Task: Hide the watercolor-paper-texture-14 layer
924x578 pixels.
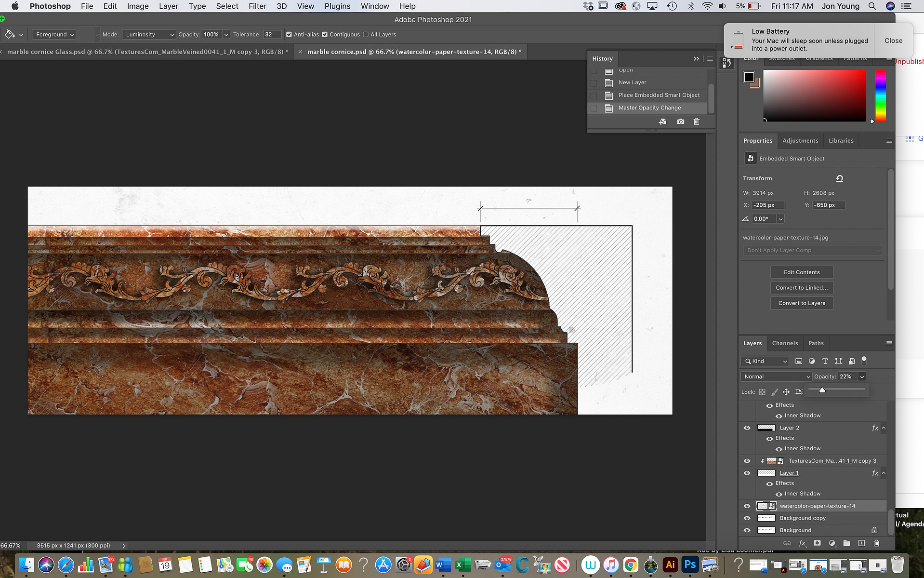Action: pyautogui.click(x=747, y=506)
